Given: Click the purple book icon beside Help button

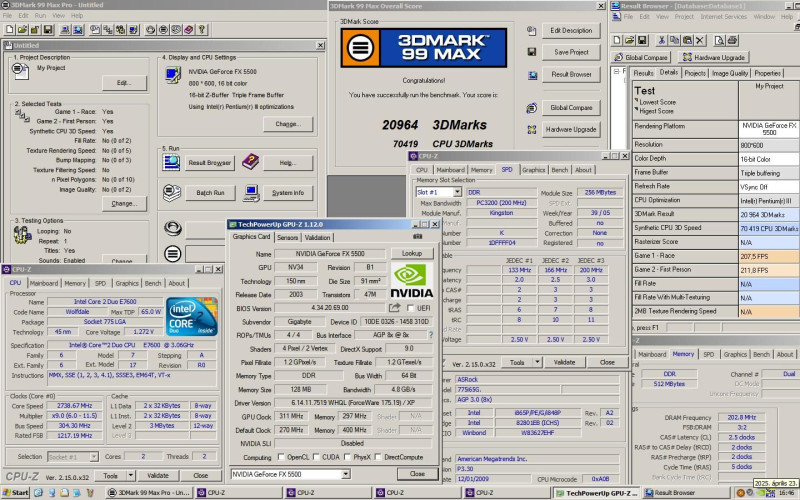Looking at the screenshot, I should [x=250, y=162].
